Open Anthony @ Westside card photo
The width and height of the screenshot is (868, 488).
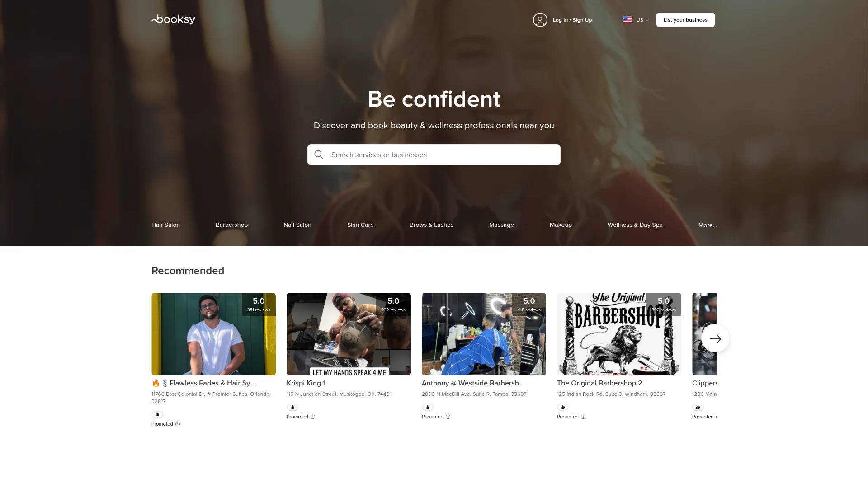click(x=484, y=334)
